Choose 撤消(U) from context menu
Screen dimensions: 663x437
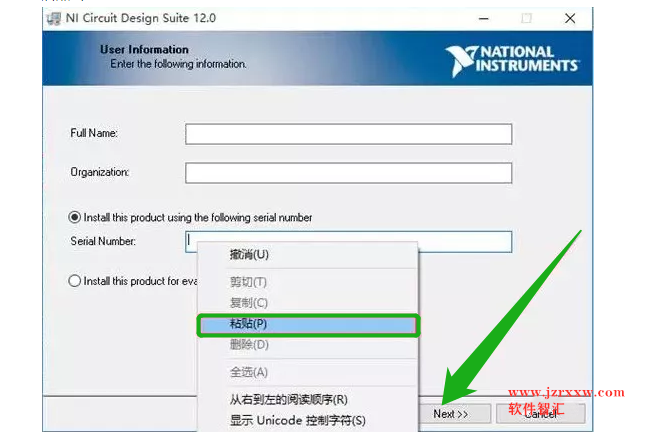point(308,254)
